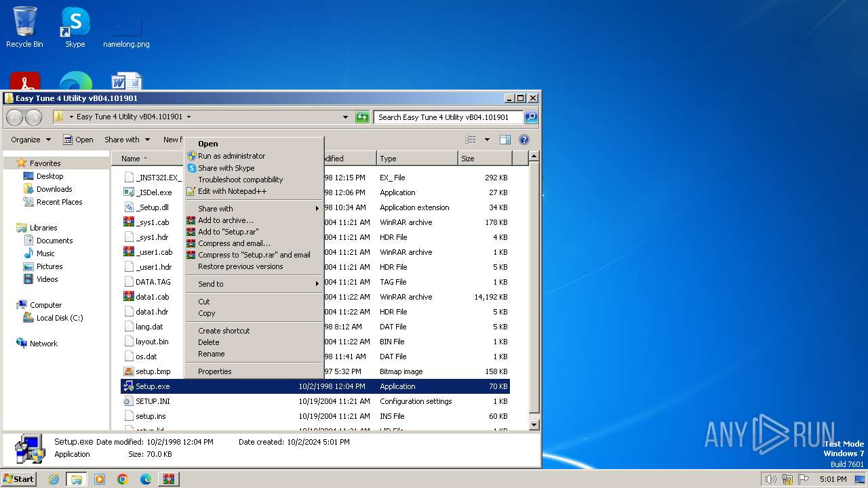868x488 pixels.
Task: Sort files by the Size column header
Action: (x=485, y=159)
